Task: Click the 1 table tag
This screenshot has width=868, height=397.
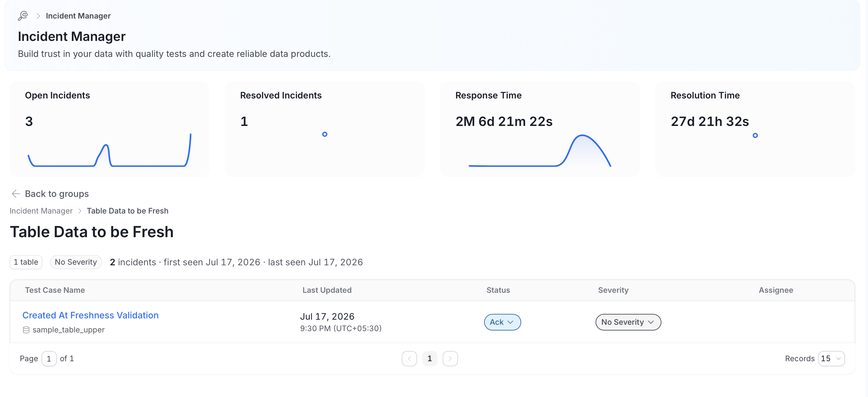Action: tap(26, 262)
